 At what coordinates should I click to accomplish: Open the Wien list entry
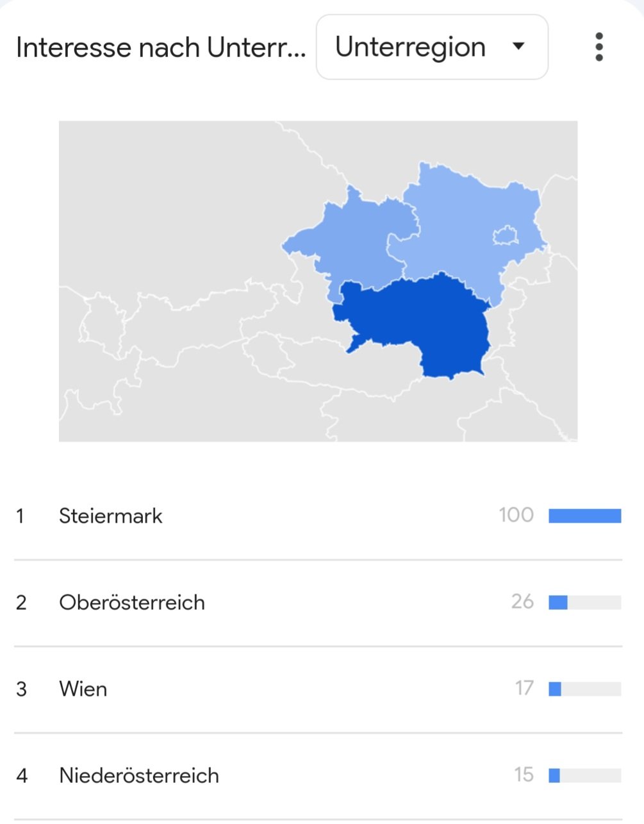tap(318, 689)
